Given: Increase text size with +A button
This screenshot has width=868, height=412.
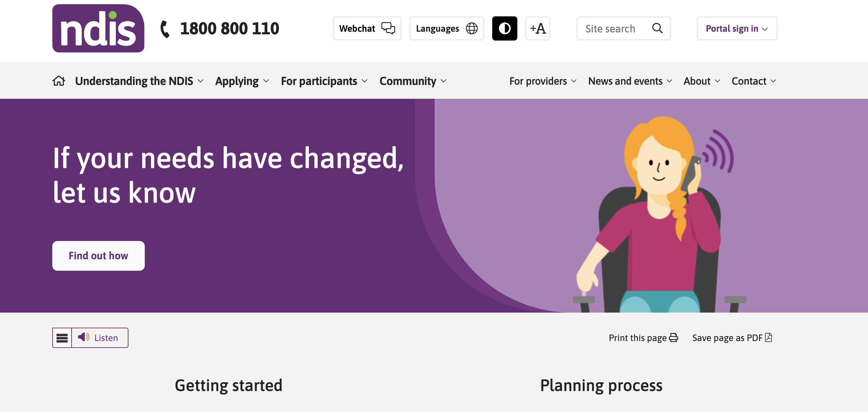Looking at the screenshot, I should [x=538, y=28].
